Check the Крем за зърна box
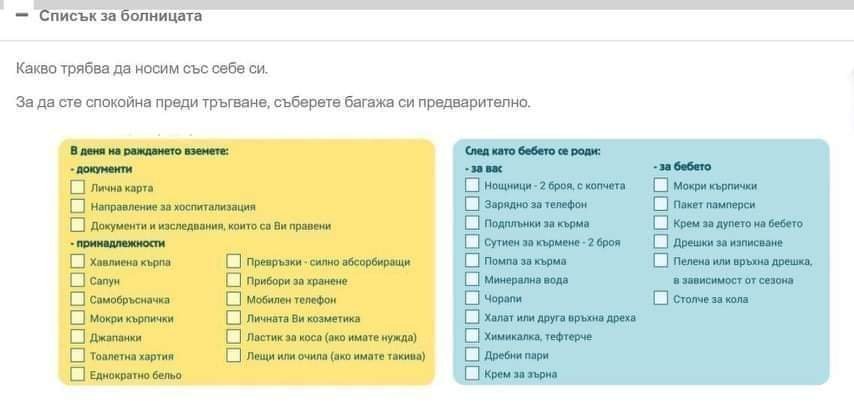The height and width of the screenshot is (409, 854). (x=472, y=374)
